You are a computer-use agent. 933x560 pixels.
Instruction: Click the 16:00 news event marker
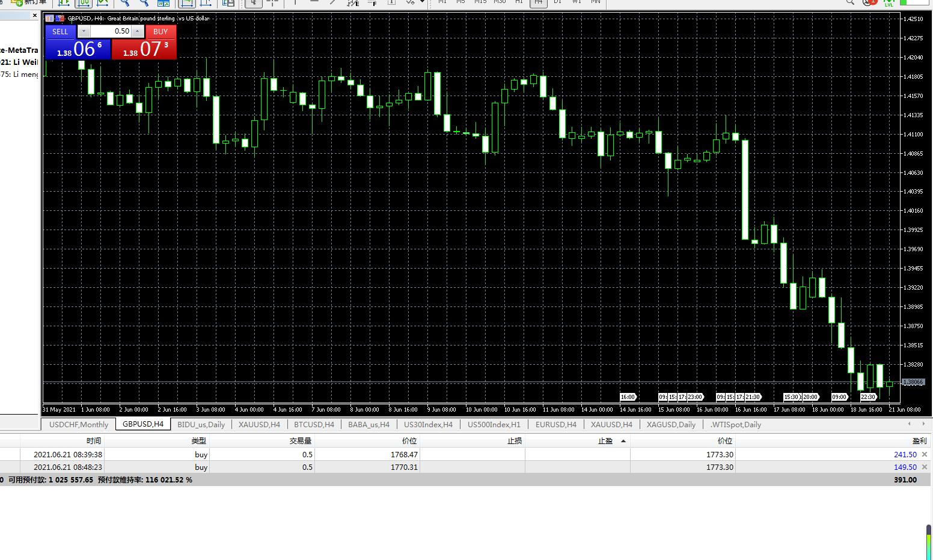628,397
